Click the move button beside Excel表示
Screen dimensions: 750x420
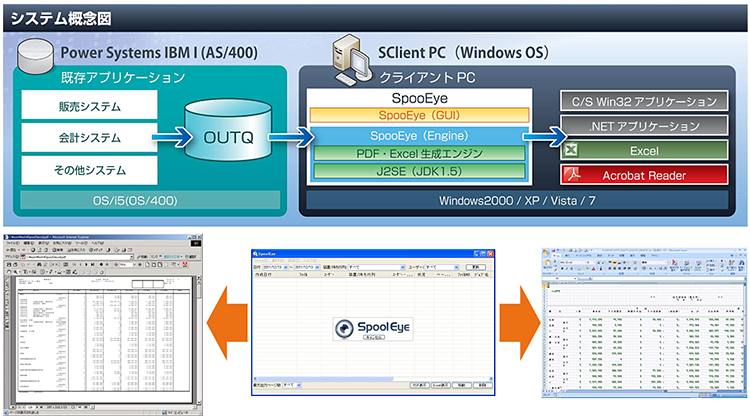(462, 385)
